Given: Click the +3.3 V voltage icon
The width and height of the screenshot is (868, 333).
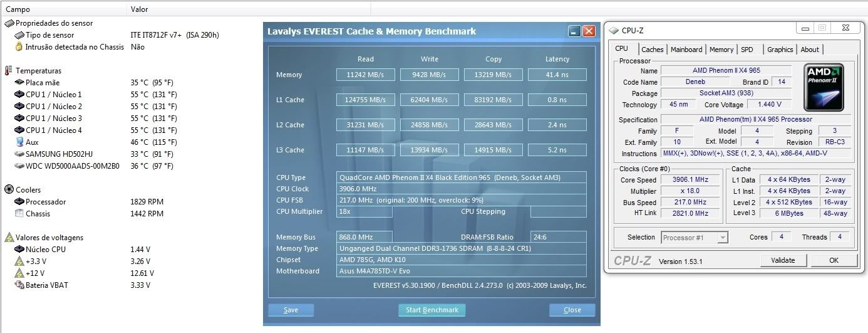Looking at the screenshot, I should 19,262.
